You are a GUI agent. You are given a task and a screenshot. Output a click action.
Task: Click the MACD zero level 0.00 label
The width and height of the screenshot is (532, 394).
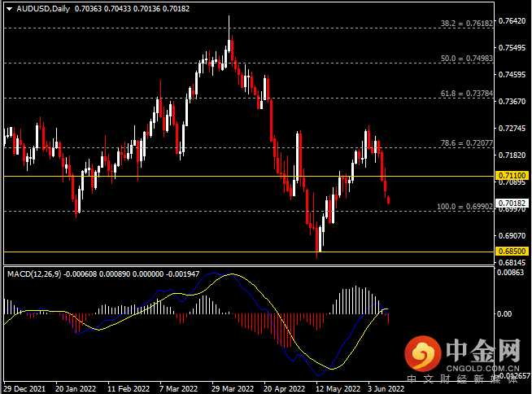(504, 314)
